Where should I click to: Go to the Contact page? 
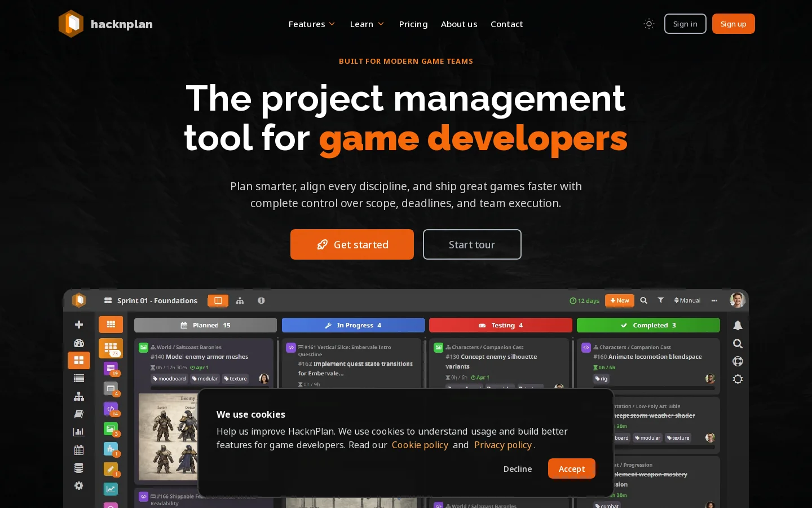coord(506,24)
